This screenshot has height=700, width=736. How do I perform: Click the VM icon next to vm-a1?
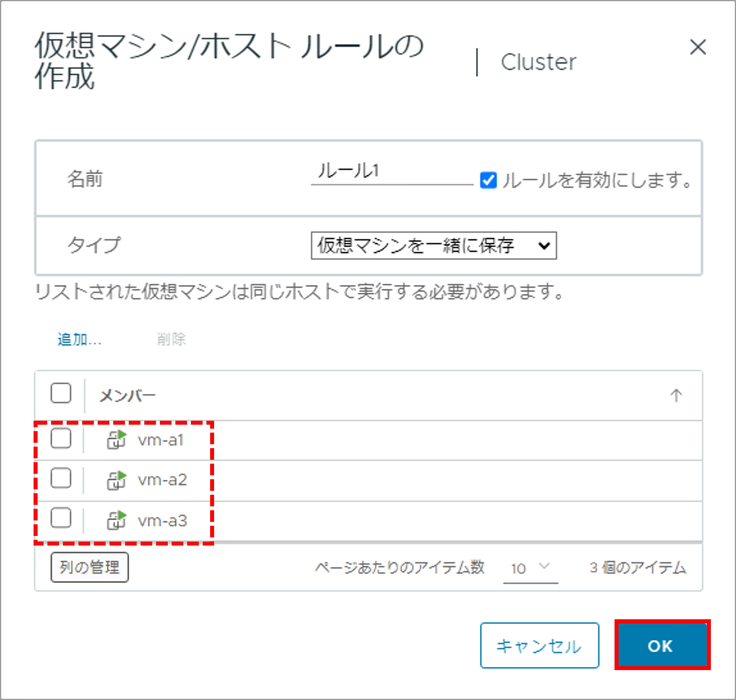point(117,440)
